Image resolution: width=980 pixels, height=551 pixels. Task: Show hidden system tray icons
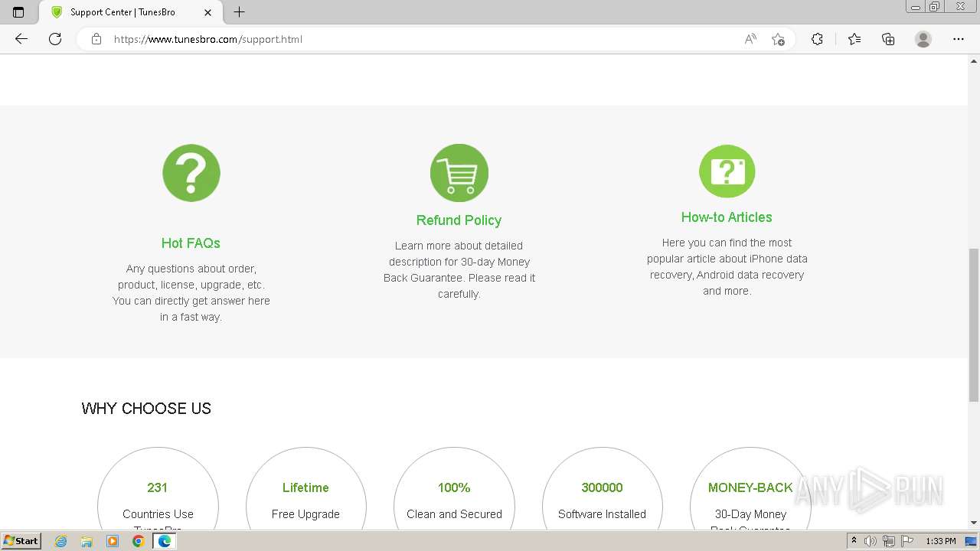854,541
